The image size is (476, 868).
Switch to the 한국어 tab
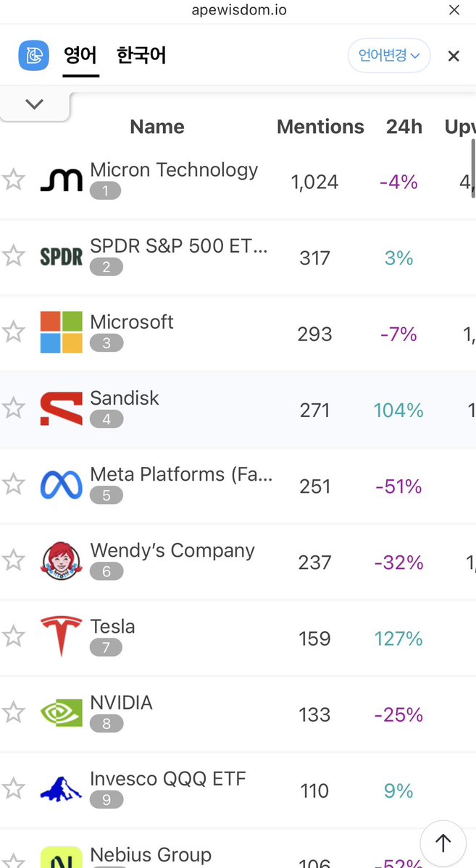[141, 55]
